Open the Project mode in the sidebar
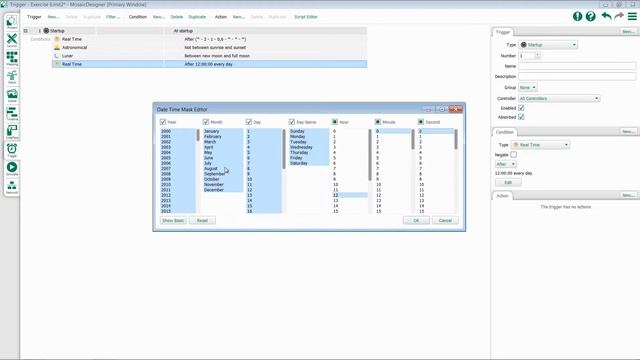This screenshot has width=640, height=360. (x=12, y=21)
